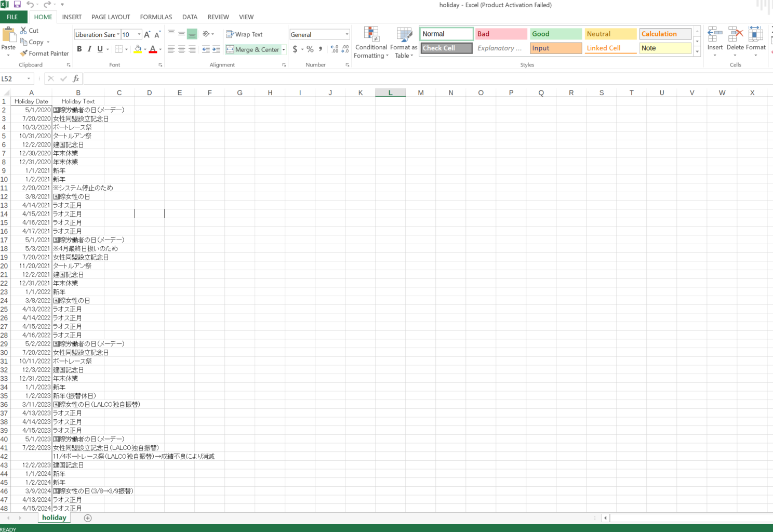The image size is (773, 532).
Task: Click the Name Box showing L52
Action: [x=13, y=78]
